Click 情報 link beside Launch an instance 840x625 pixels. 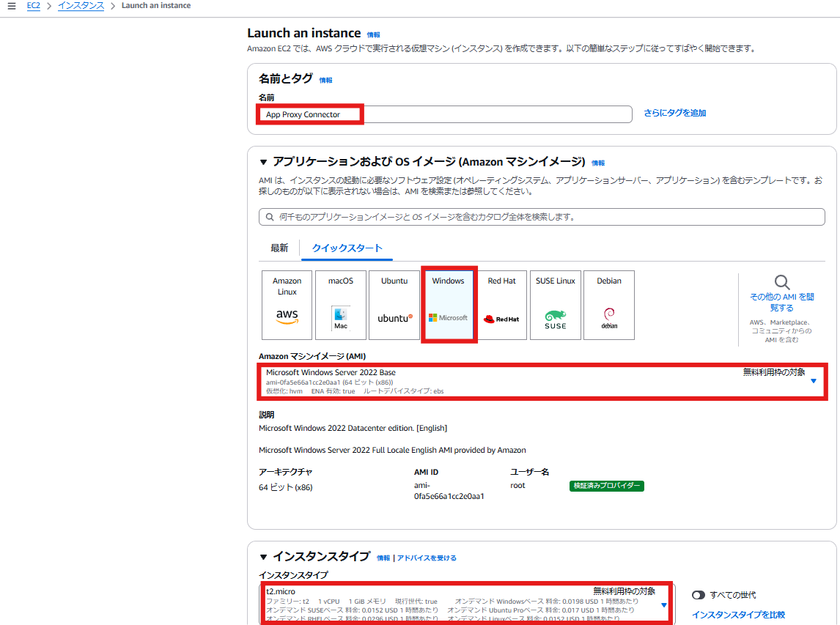[x=373, y=35]
